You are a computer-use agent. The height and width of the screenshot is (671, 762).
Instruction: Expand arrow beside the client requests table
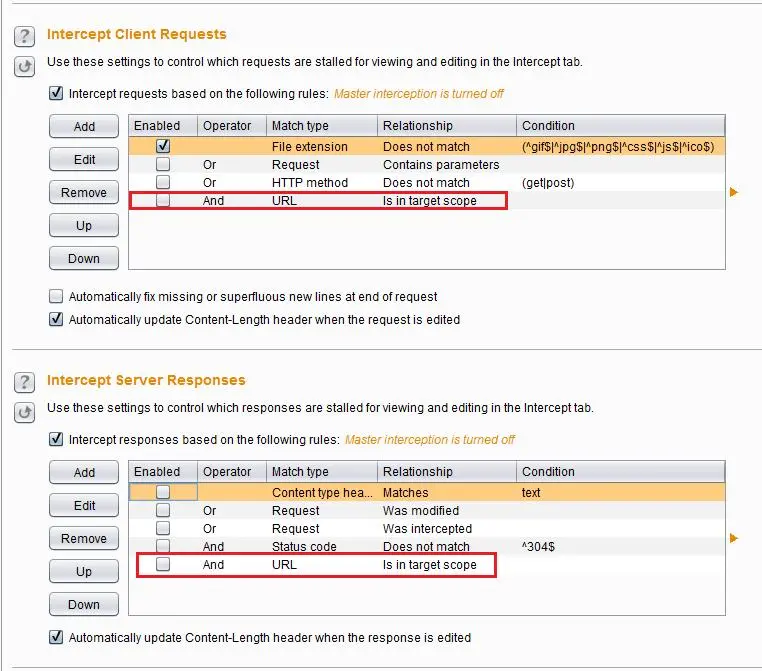pos(734,192)
